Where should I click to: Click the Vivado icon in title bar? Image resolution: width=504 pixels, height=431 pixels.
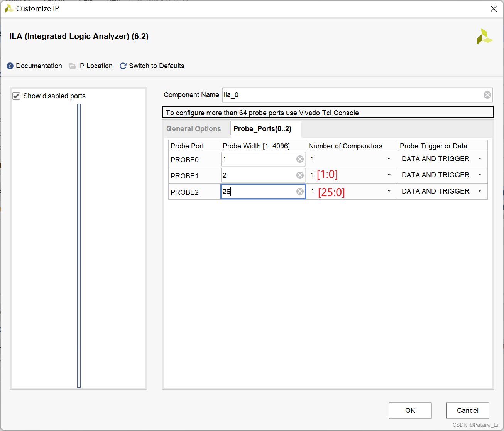tap(9, 8)
